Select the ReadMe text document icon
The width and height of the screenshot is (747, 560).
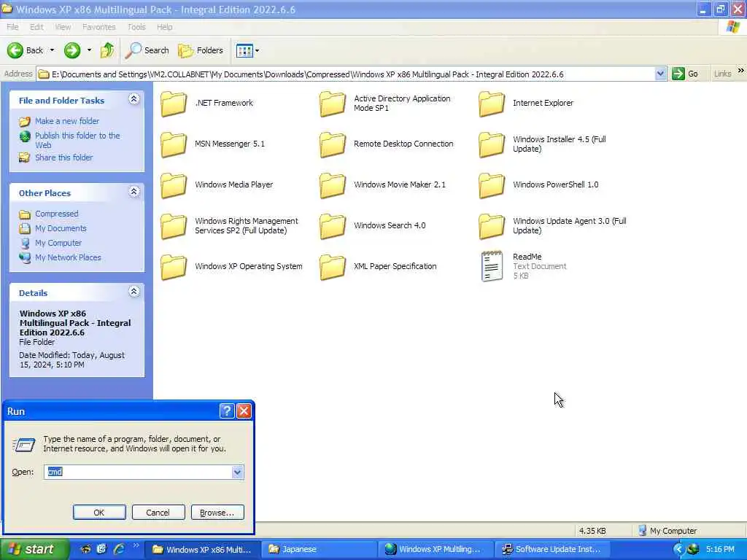(492, 266)
